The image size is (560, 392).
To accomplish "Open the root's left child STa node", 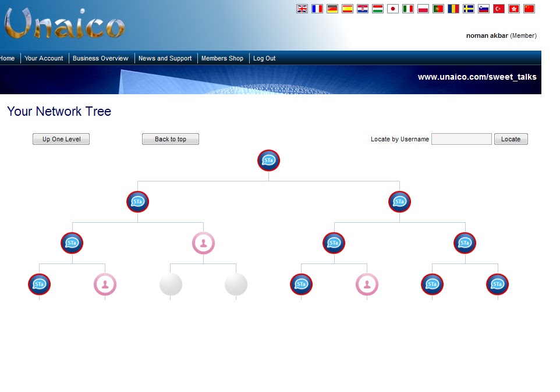I will pyautogui.click(x=137, y=202).
